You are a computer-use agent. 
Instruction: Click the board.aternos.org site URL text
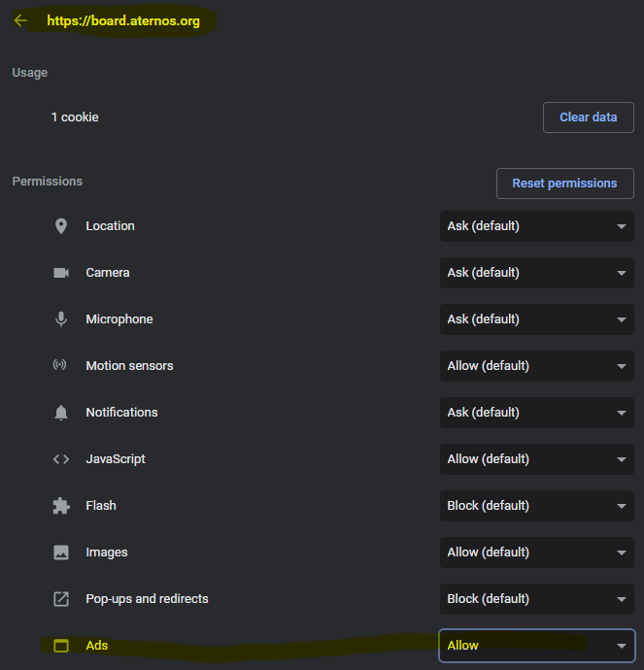pos(123,20)
